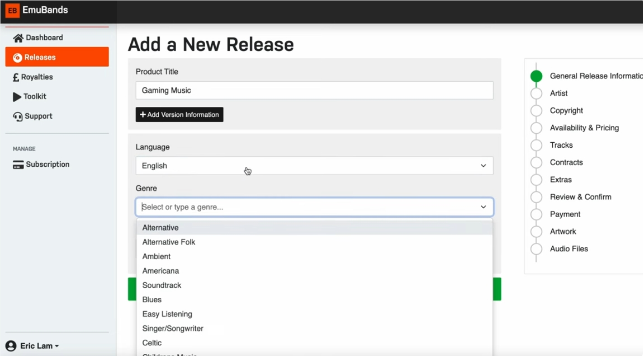Go to Availability & Pricing step
644x356 pixels.
[x=584, y=128]
